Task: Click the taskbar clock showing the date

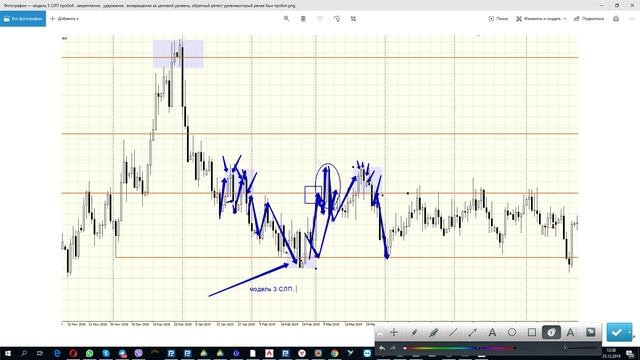Action: click(x=611, y=353)
